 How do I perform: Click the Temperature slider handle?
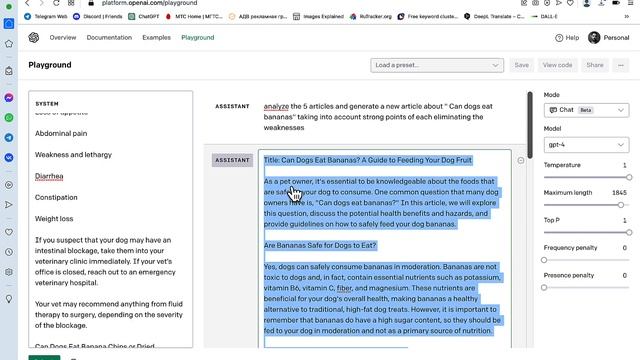629,178
